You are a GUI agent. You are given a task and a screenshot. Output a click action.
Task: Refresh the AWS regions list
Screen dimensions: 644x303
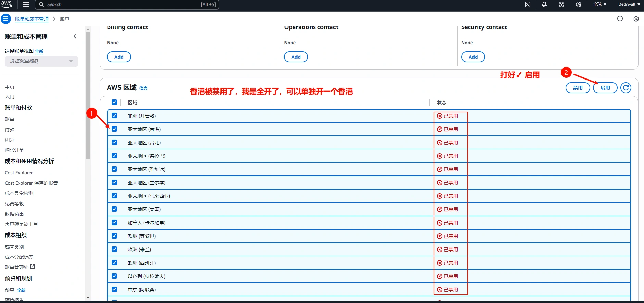[626, 88]
